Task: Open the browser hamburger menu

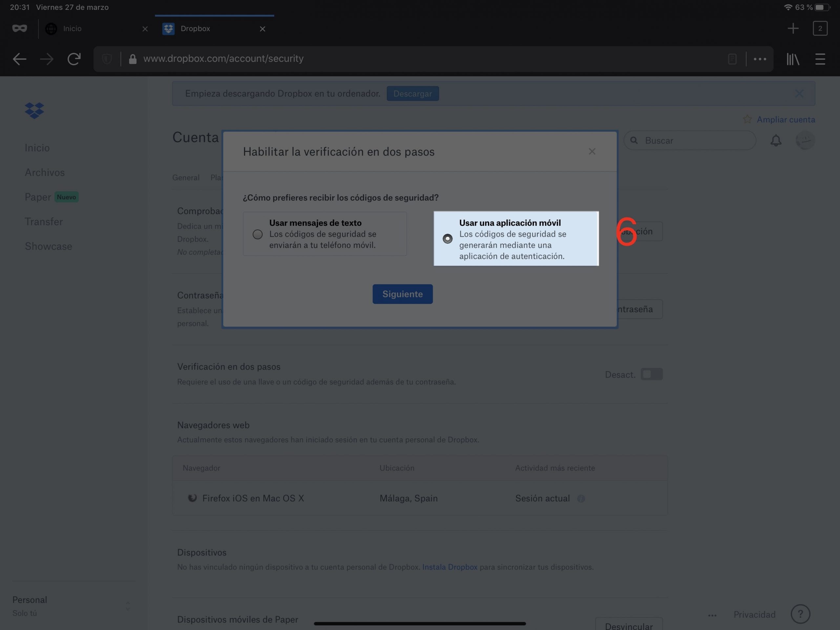Action: click(820, 59)
